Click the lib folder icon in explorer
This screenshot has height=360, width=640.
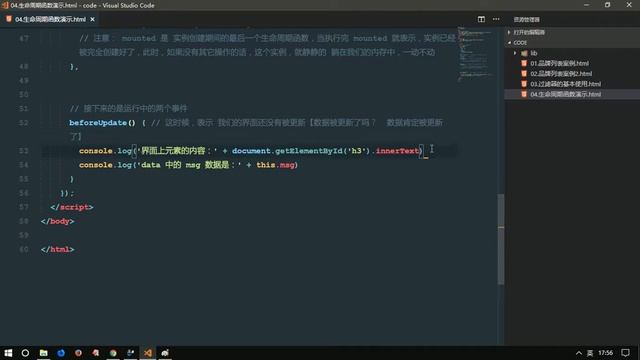524,53
